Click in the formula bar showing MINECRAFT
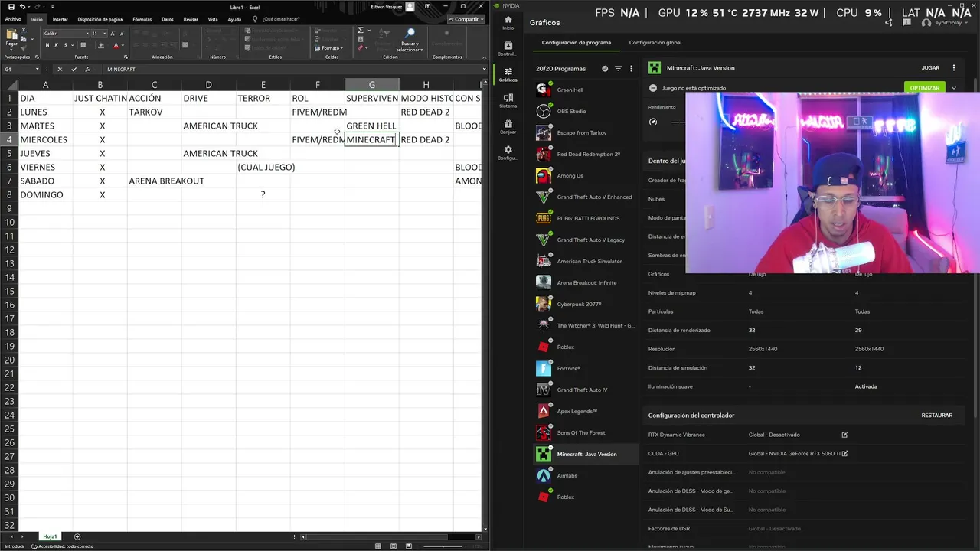Screen dimensions: 980x551 pos(291,70)
